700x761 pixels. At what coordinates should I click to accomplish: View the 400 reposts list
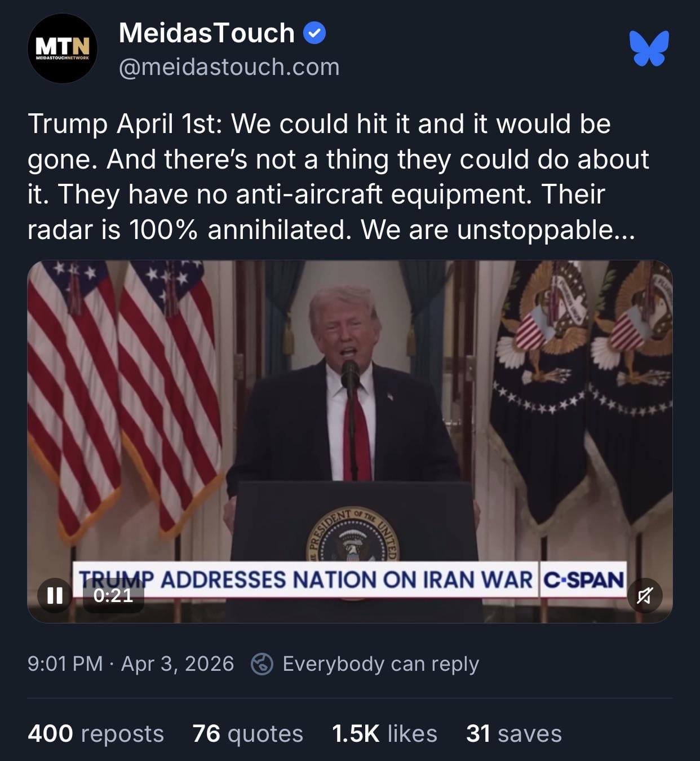pos(96,733)
